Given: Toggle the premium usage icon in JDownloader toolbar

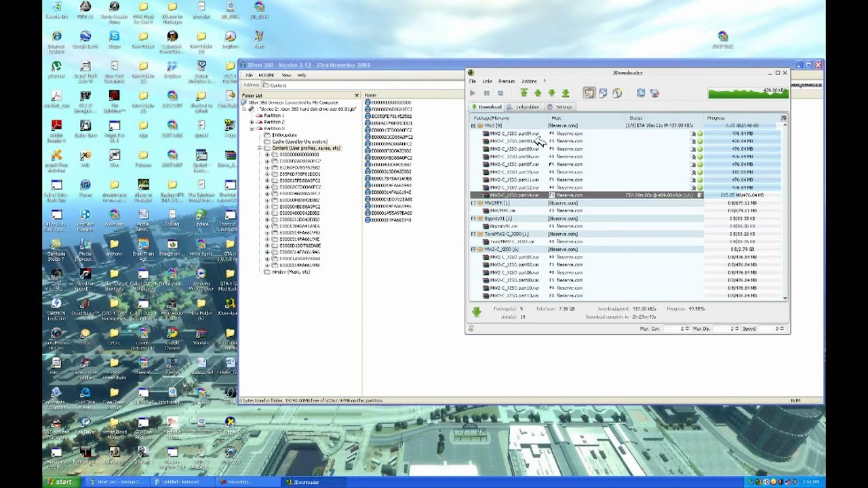Looking at the screenshot, I should click(x=617, y=93).
